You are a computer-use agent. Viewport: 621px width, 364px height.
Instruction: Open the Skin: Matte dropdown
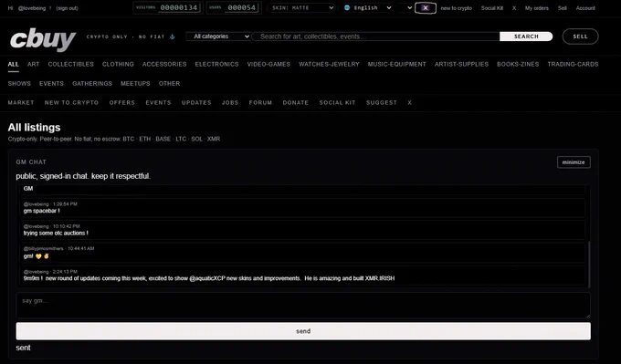[301, 8]
